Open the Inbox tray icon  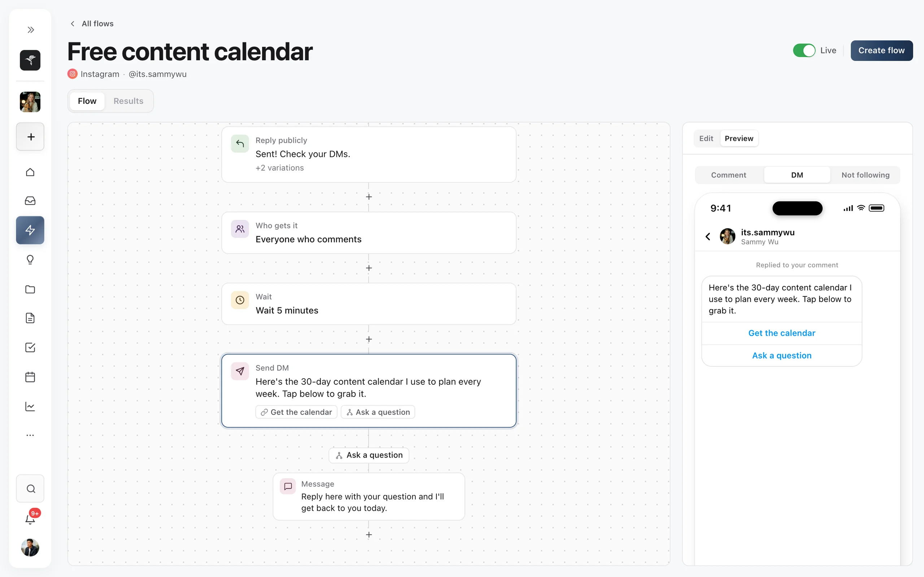coord(30,201)
